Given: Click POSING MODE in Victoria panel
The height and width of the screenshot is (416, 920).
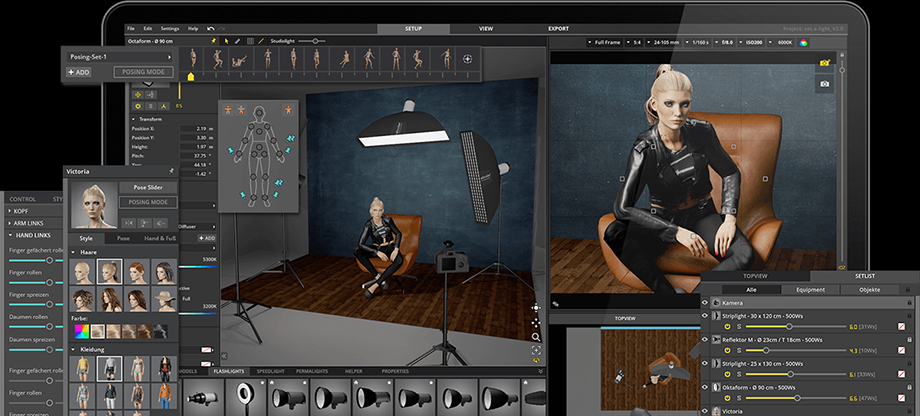Looking at the screenshot, I should click(148, 202).
